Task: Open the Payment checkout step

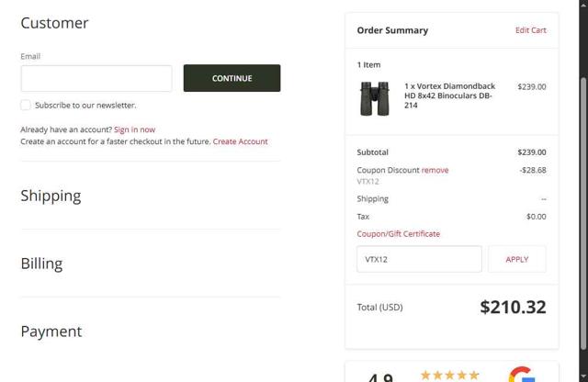Action: click(x=51, y=331)
